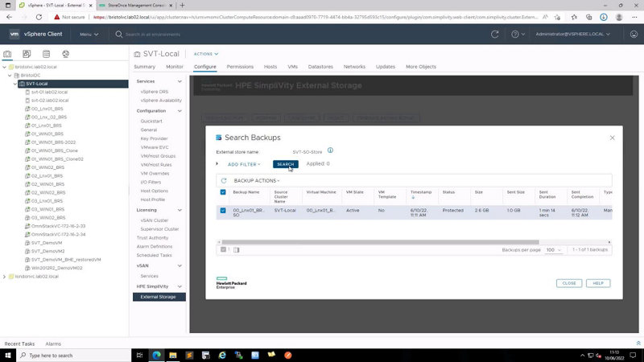Switch to the Monitor tab
Image resolution: width=644 pixels, height=362 pixels.
[x=175, y=67]
